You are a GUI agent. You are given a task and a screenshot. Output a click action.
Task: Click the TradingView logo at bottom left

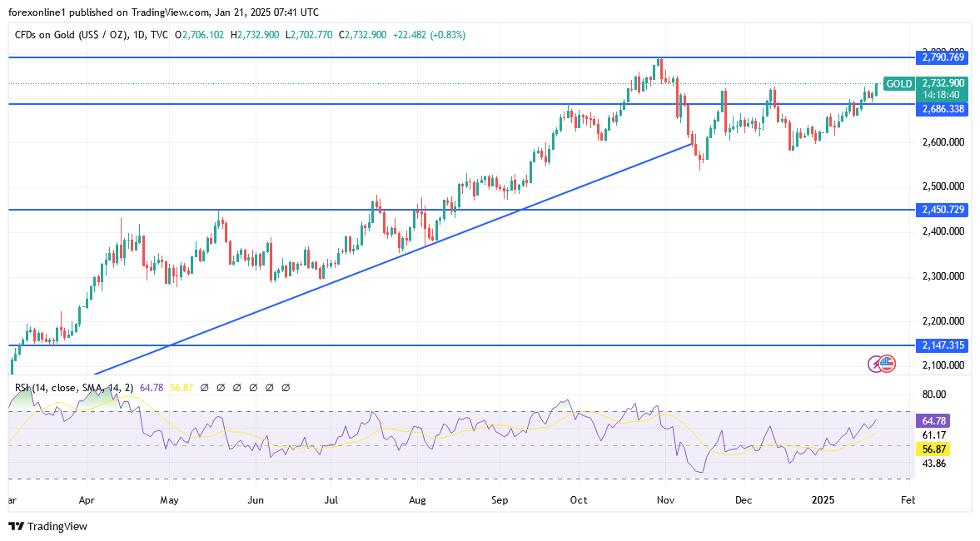(x=47, y=526)
